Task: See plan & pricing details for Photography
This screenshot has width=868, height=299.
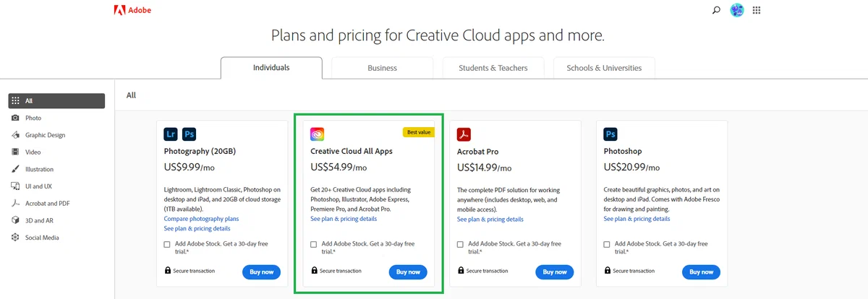Action: pyautogui.click(x=197, y=228)
